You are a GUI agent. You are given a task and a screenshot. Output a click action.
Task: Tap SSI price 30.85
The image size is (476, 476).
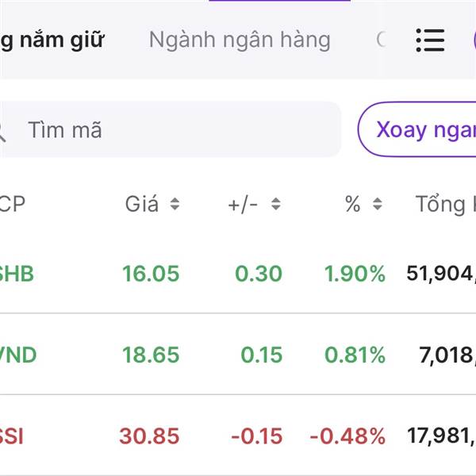149,436
